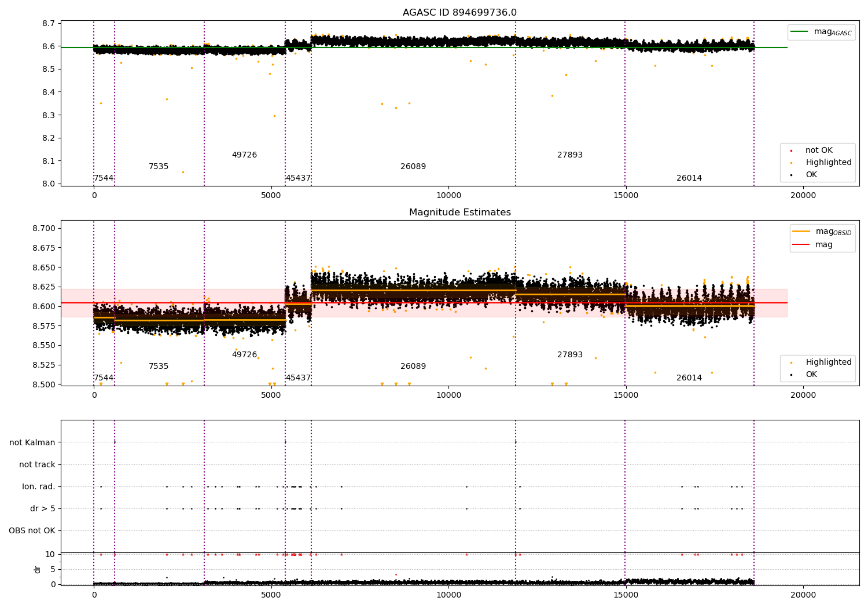Click obsid label 26089 in Magnitude Estimates plot
868x608 pixels.
[413, 367]
